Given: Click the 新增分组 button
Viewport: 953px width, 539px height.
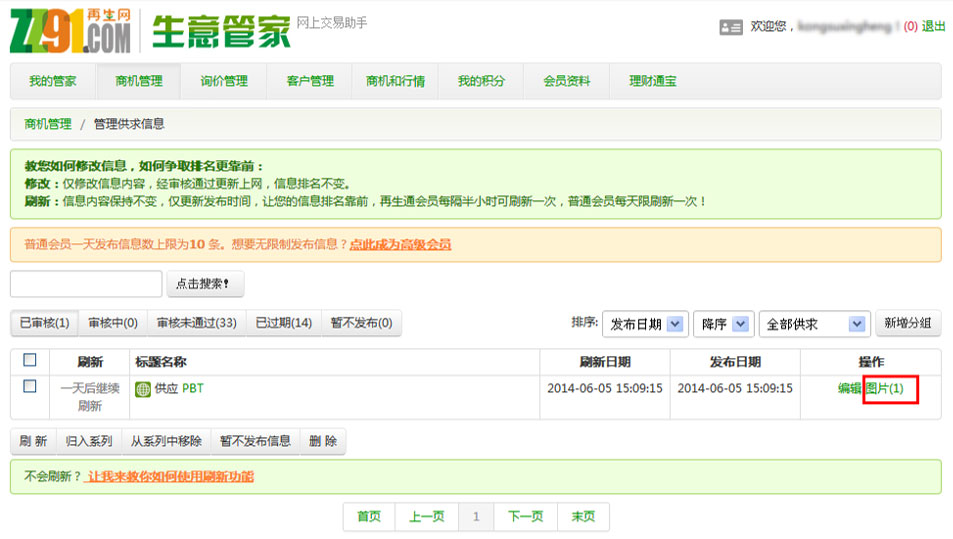Looking at the screenshot, I should point(908,324).
